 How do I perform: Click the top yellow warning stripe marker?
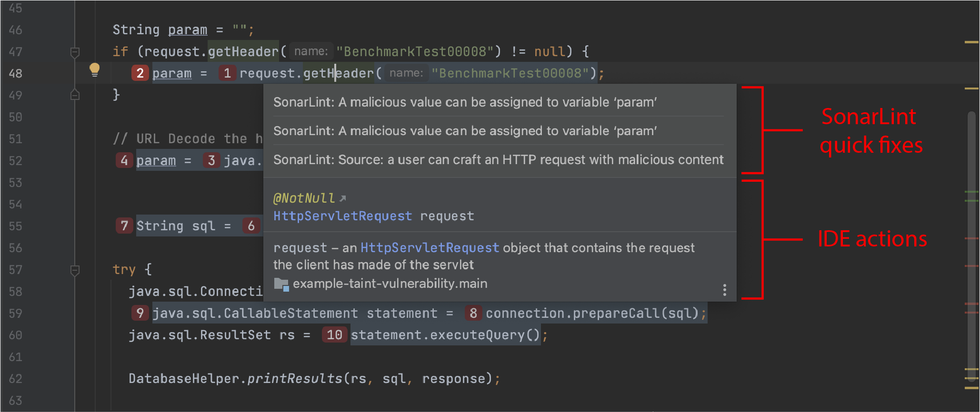(971, 42)
